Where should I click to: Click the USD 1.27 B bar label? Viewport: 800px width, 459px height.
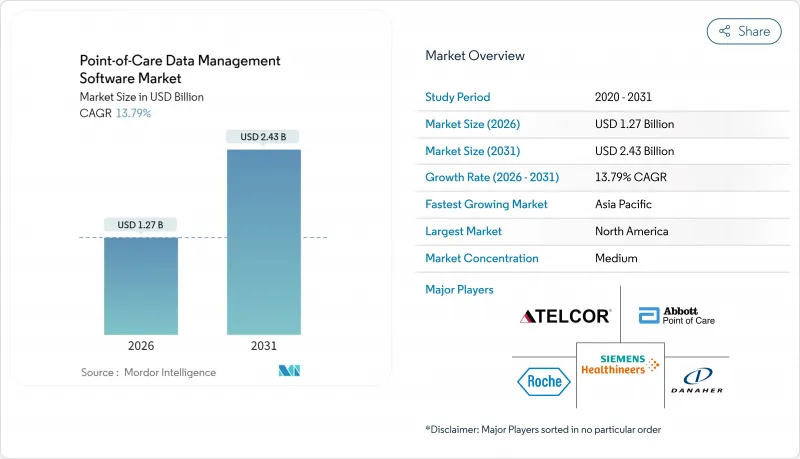(x=141, y=223)
